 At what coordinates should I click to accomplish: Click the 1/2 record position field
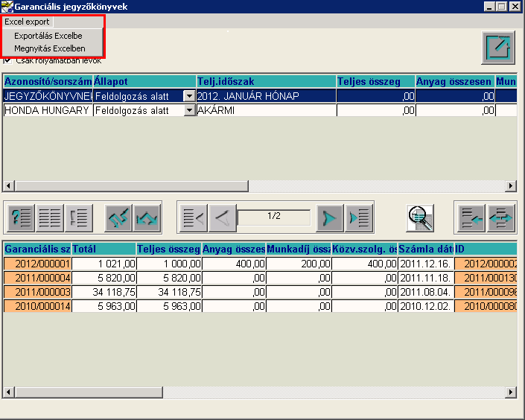pyautogui.click(x=274, y=217)
